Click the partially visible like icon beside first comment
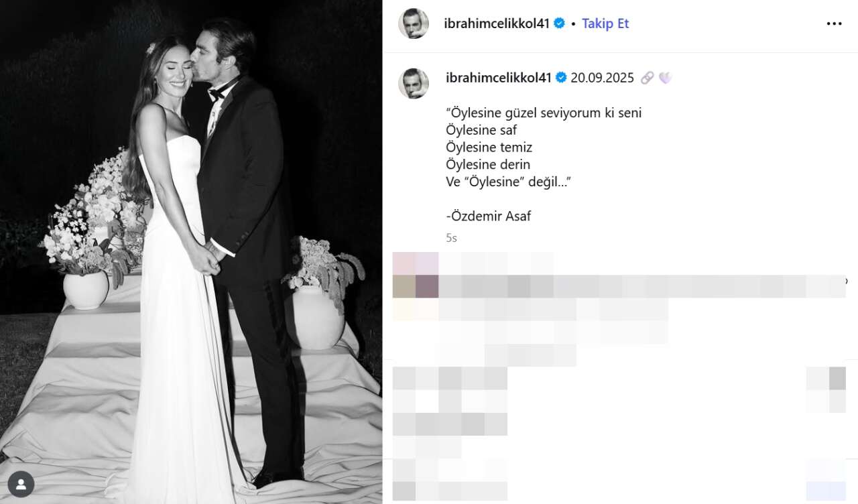This screenshot has width=858, height=504. point(846,281)
